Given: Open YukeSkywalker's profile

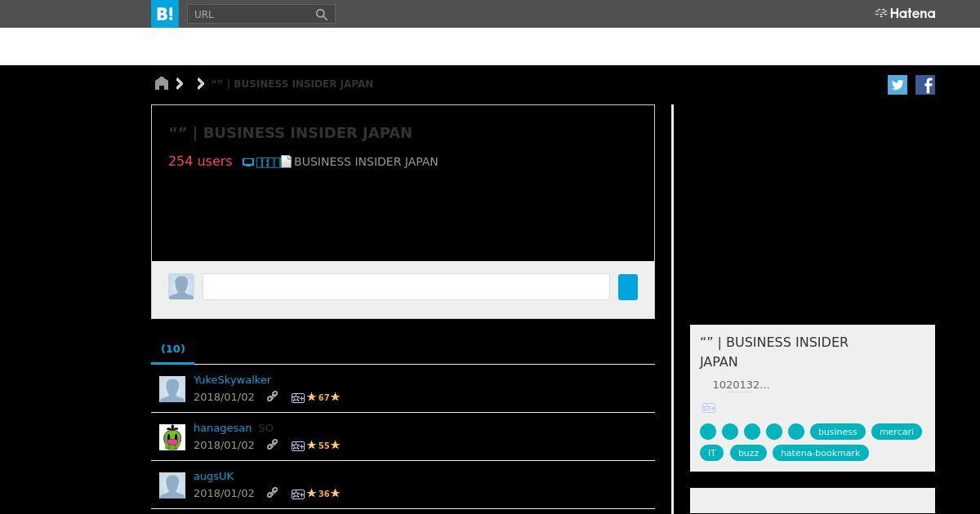Looking at the screenshot, I should (x=232, y=379).
